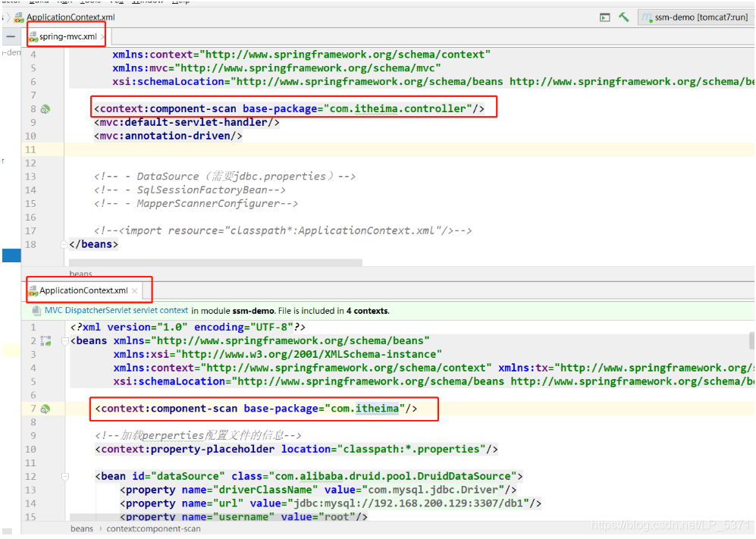Image resolution: width=756 pixels, height=539 pixels.
Task: Click the context icon in the notification banner
Action: (x=36, y=311)
